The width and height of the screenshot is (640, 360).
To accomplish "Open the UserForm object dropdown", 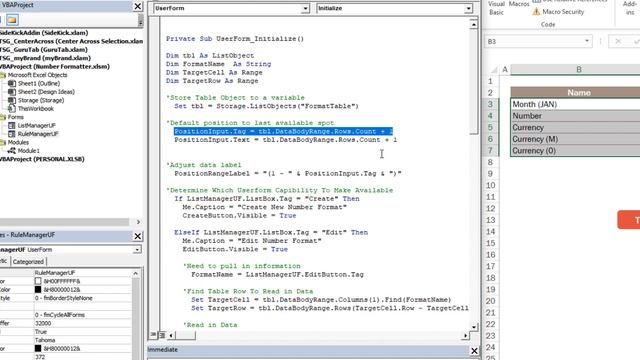I will coord(305,9).
